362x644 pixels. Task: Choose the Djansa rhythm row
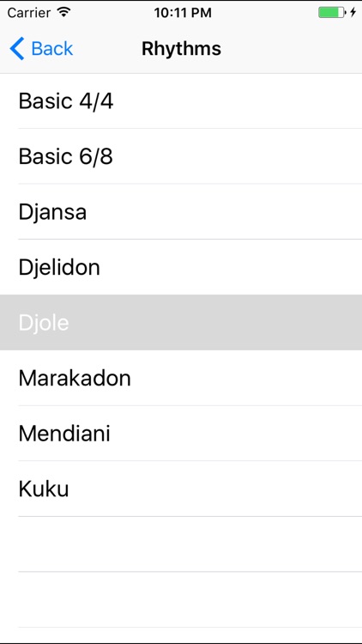pos(181,211)
